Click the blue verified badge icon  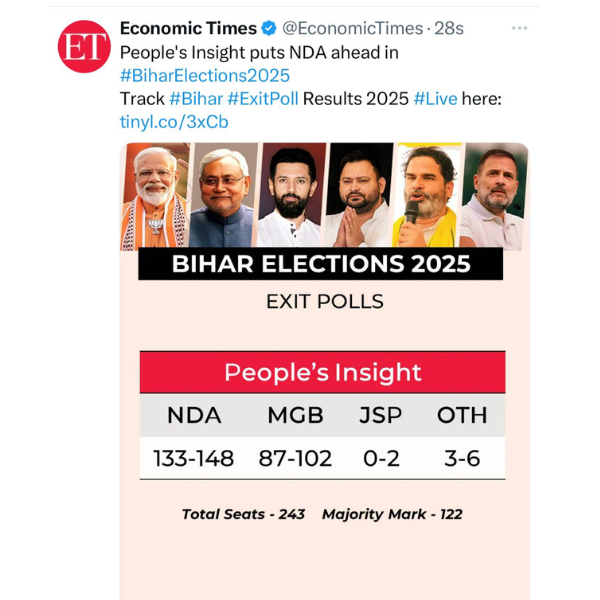click(x=269, y=28)
